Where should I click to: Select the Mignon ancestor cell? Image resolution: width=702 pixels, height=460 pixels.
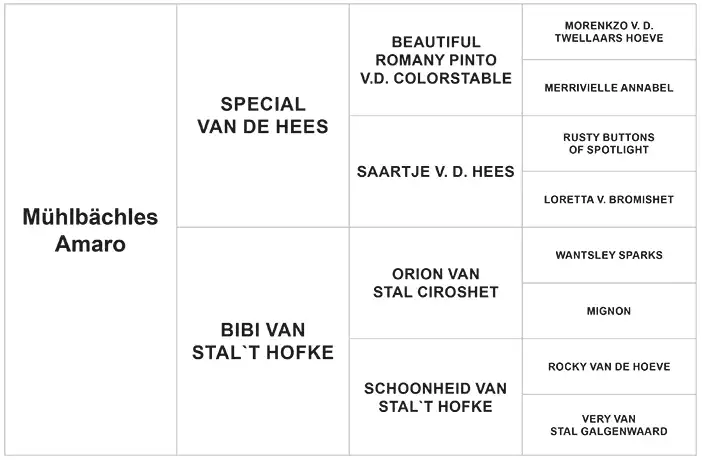(609, 311)
